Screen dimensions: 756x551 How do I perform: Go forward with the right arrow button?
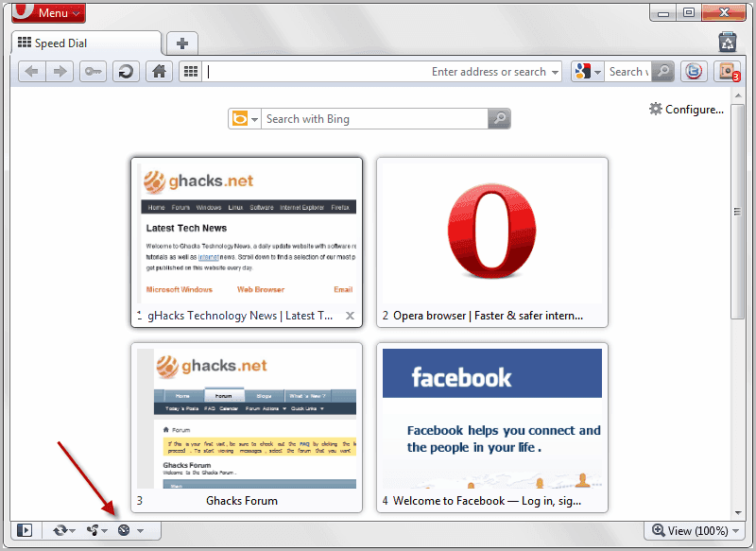(60, 72)
